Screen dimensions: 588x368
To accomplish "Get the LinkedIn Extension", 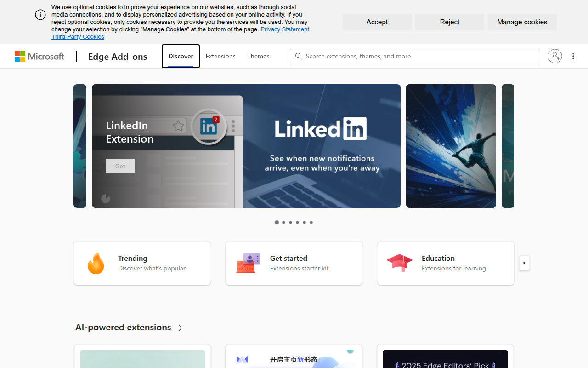I will tap(120, 166).
